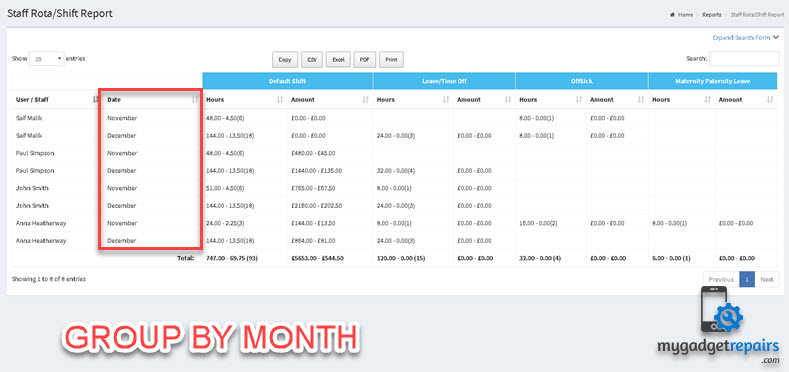Click the total £5653.00 - £544.50 cell
Screen dimensions: 789x372
(x=318, y=258)
